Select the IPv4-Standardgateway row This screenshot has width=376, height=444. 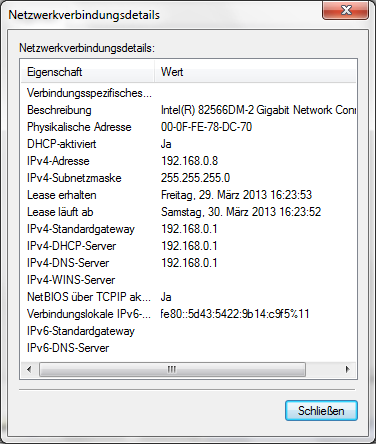point(189,229)
